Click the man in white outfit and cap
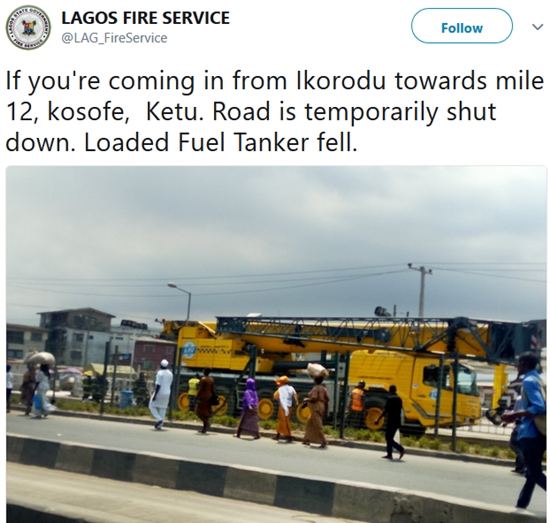The height and width of the screenshot is (523, 550). click(x=161, y=394)
